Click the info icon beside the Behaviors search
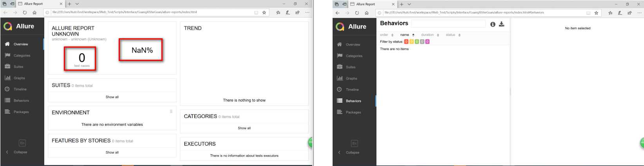Image resolution: width=644 pixels, height=166 pixels. tap(493, 24)
